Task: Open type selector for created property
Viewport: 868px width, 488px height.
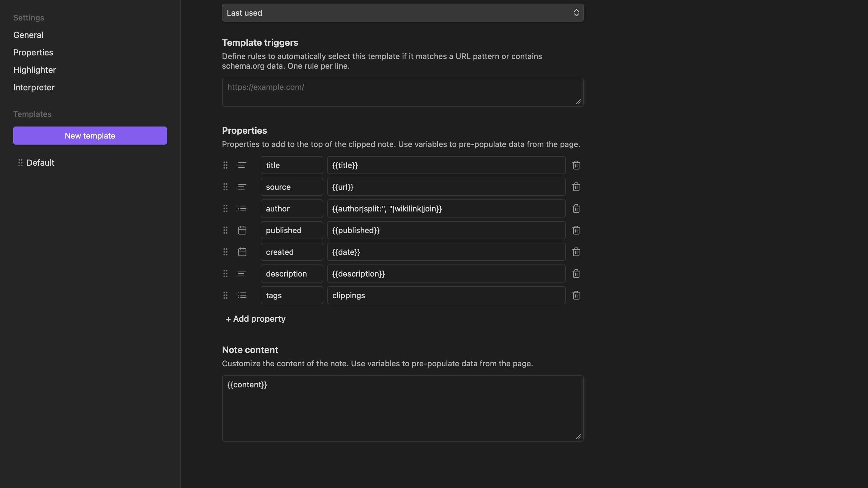Action: point(242,252)
